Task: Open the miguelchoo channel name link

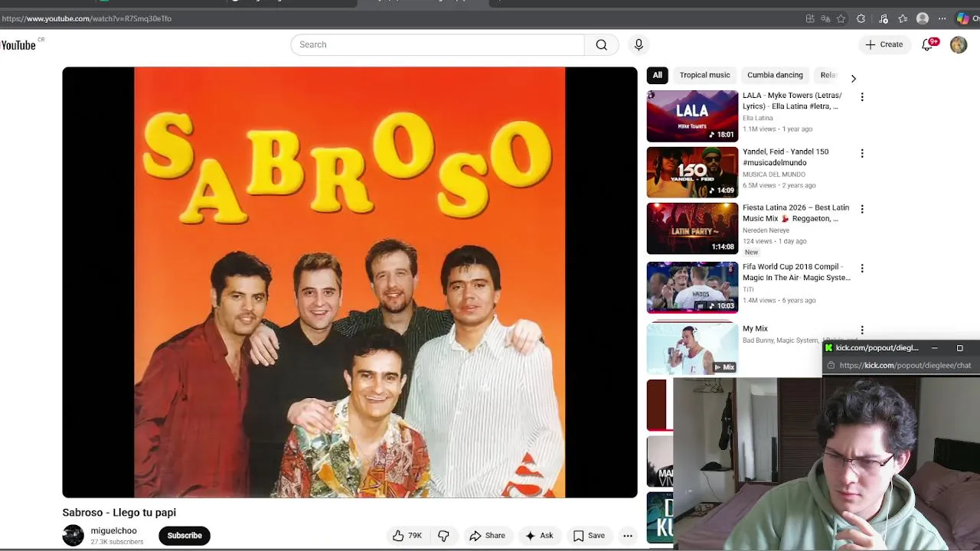Action: coord(113,530)
